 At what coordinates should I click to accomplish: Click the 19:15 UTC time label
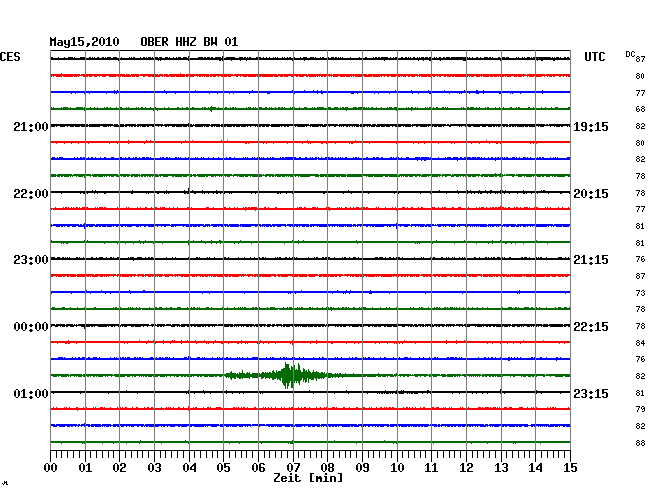tap(591, 126)
